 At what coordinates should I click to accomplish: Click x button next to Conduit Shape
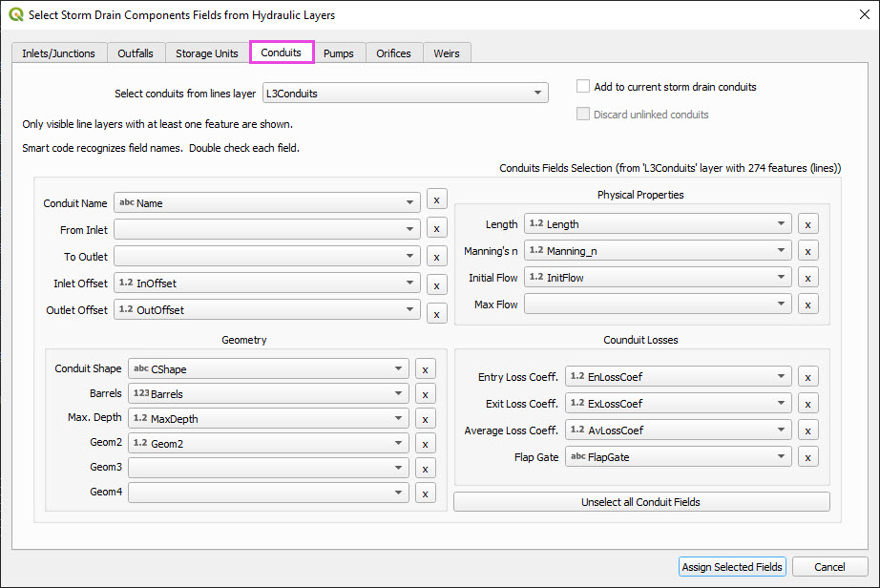tap(425, 369)
